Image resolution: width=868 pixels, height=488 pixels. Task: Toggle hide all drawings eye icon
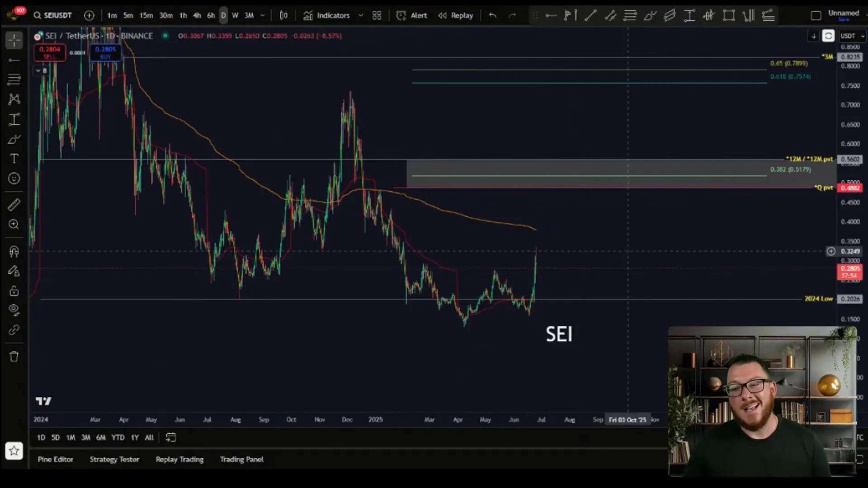(x=14, y=310)
